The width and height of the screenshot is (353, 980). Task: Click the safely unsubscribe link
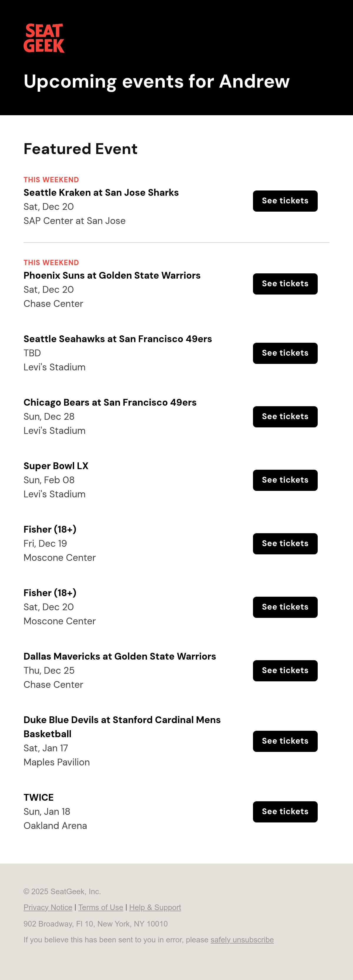[x=242, y=940]
